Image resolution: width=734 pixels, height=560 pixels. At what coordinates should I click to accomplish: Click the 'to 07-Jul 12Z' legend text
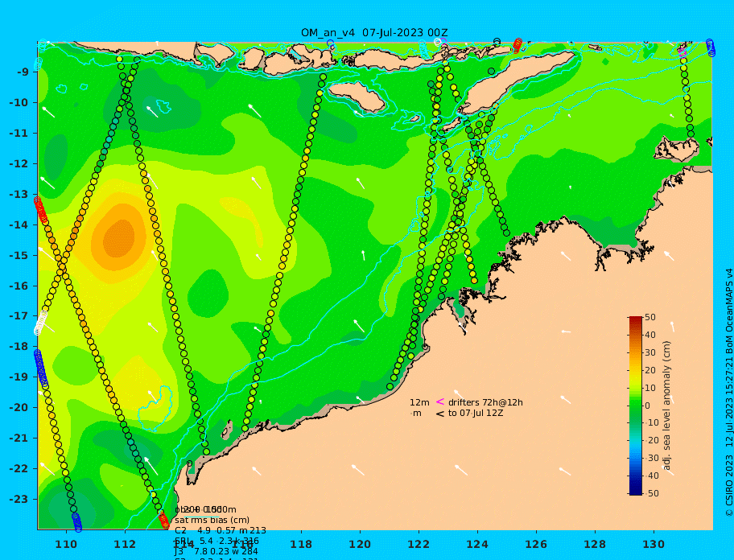point(476,413)
